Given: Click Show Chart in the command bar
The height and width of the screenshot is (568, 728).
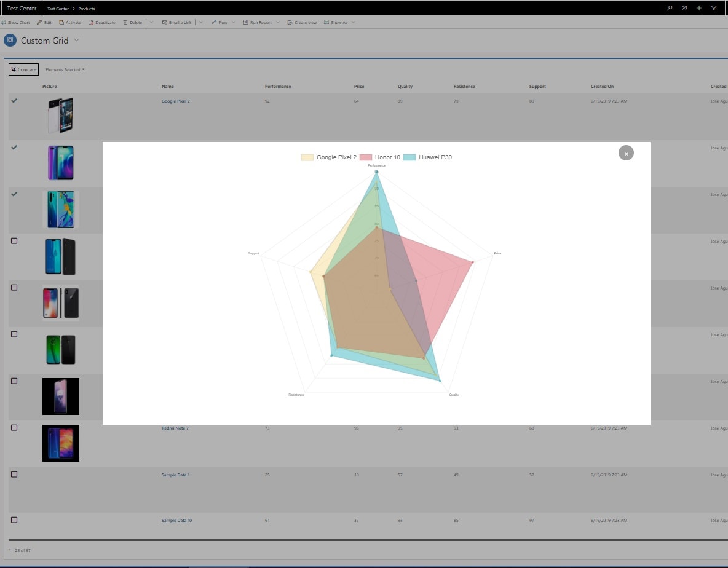Looking at the screenshot, I should click(15, 22).
